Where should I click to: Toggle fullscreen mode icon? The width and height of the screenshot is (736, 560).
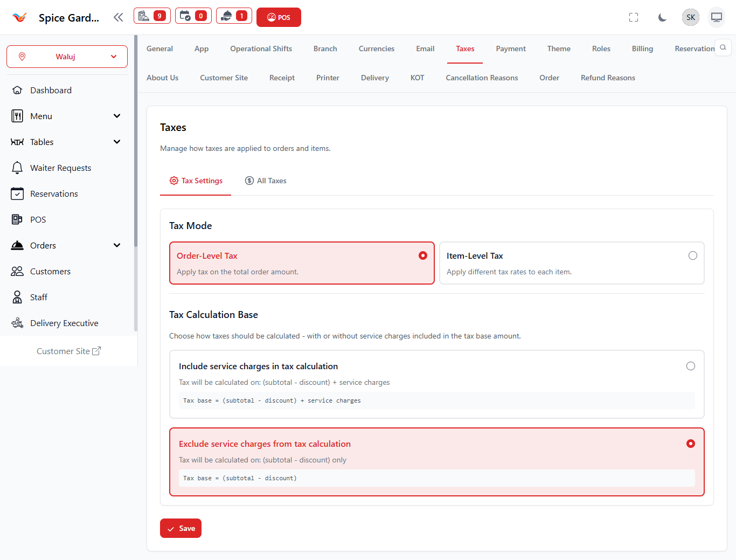634,17
